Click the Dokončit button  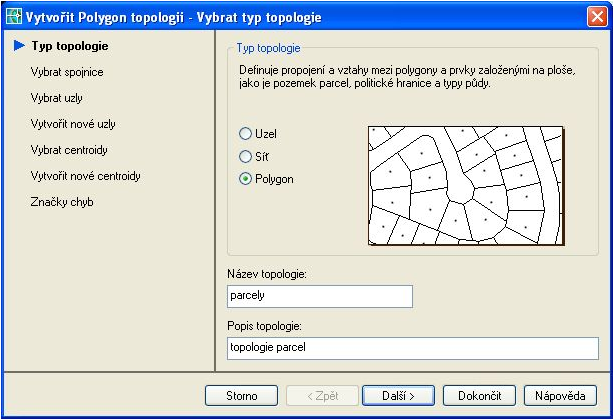coord(479,396)
